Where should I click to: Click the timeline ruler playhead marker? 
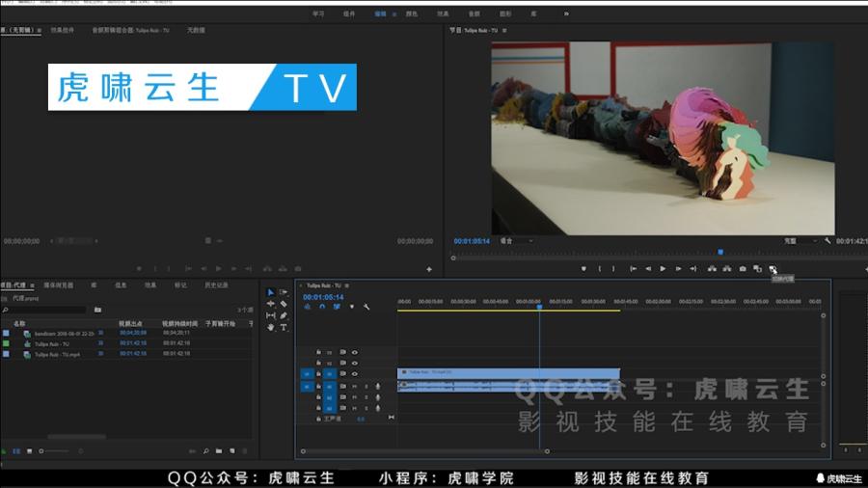[x=539, y=306]
